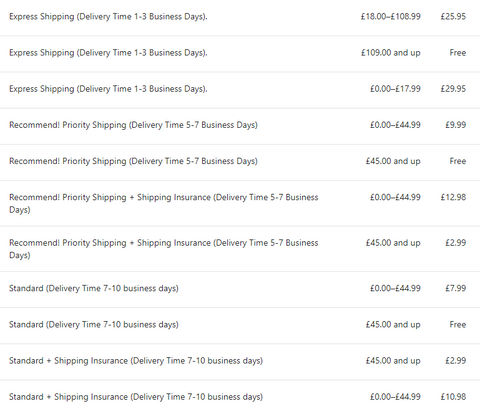Viewport: 480px width, 419px height.
Task: Select Express Shipping row costing £29.95
Action: pos(240,89)
